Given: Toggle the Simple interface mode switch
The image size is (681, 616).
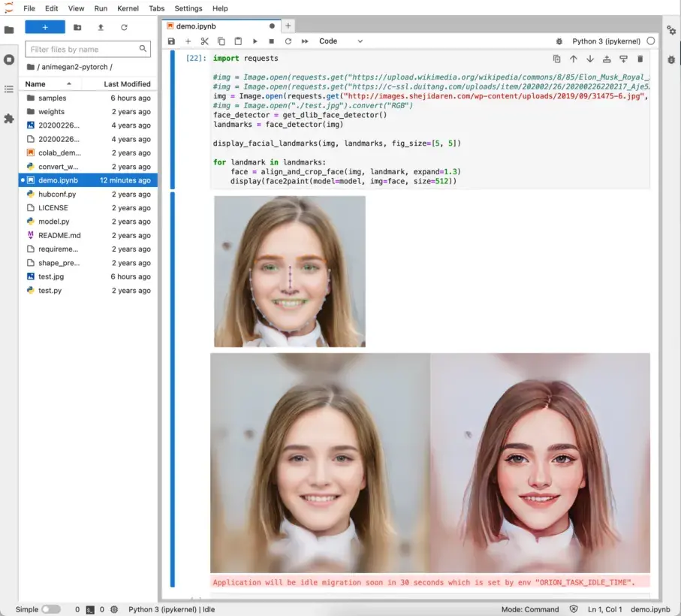Looking at the screenshot, I should click(x=50, y=609).
